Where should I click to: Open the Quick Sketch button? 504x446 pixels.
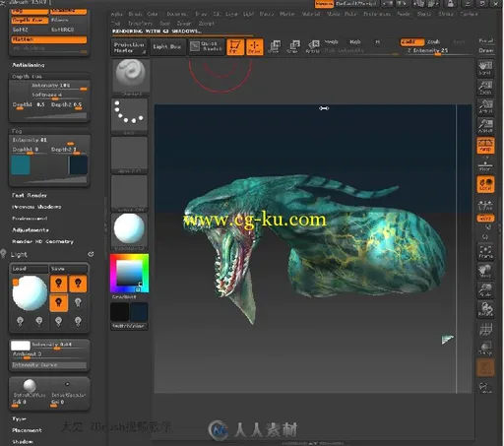[207, 46]
